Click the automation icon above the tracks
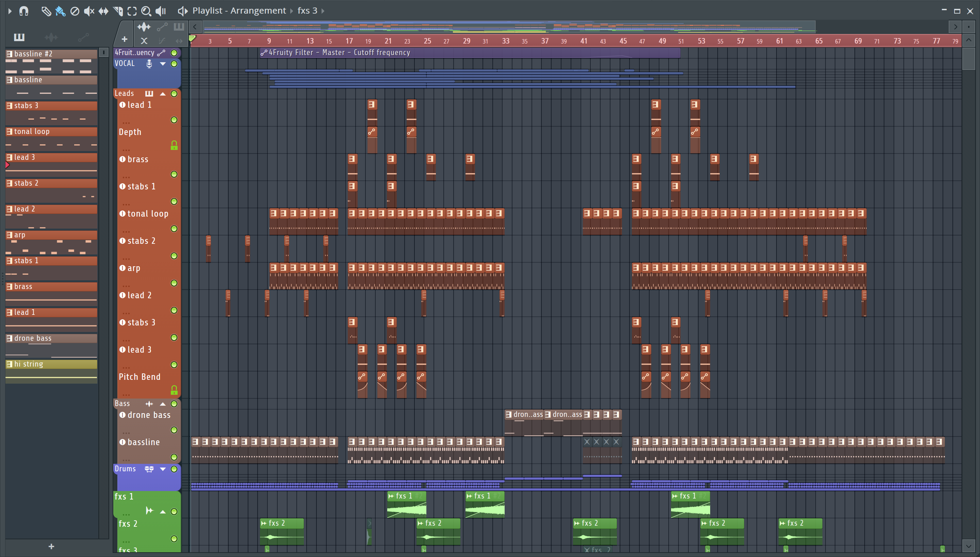The image size is (980, 557). point(162,27)
